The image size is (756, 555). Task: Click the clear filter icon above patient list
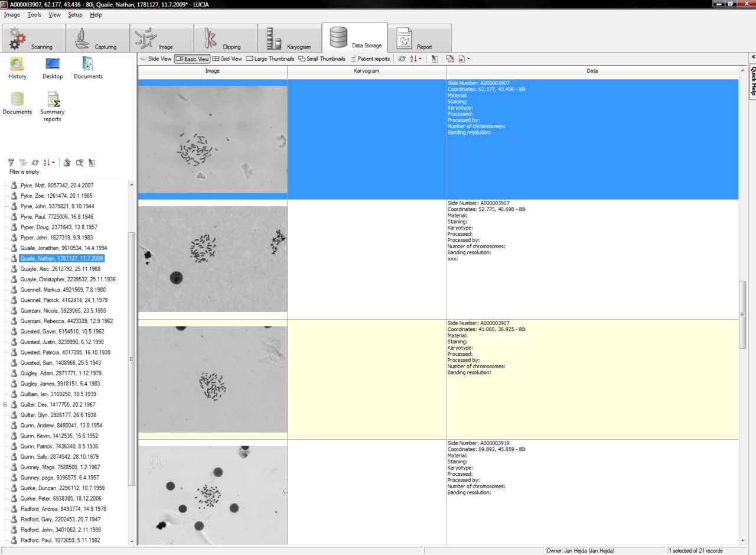[x=23, y=163]
